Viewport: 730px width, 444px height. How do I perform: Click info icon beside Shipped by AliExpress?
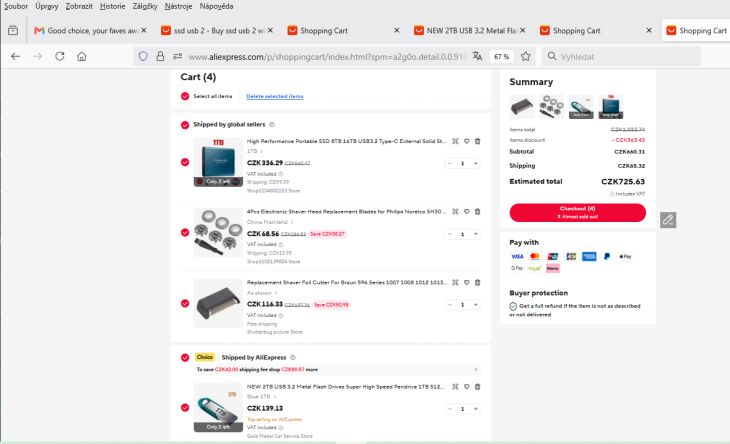(x=293, y=357)
